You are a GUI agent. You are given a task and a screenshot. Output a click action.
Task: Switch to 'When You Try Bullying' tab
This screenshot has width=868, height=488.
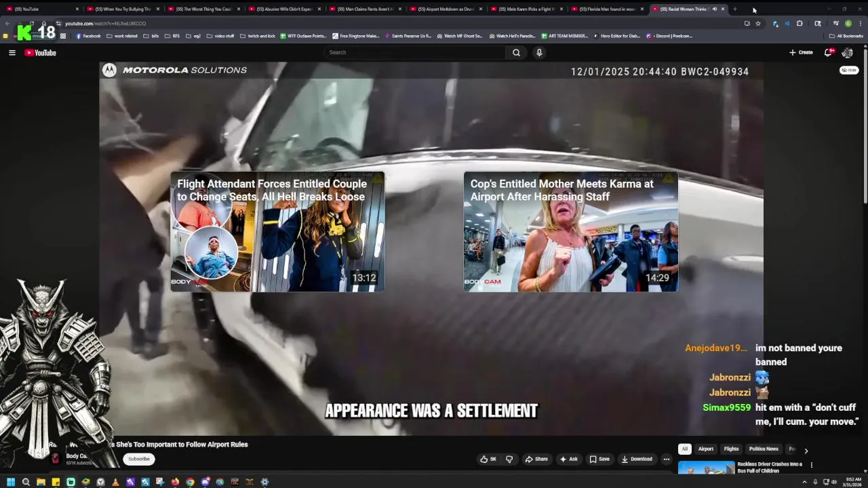coord(123,9)
